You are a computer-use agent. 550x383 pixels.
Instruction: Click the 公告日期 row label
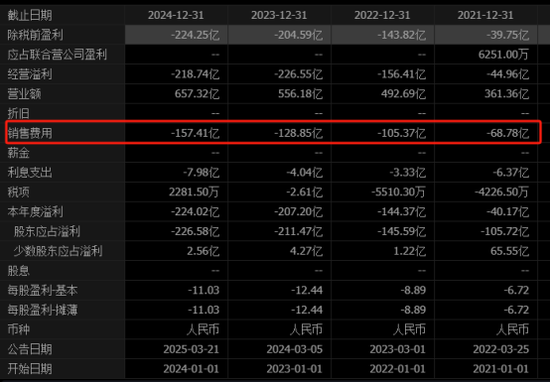[30, 349]
